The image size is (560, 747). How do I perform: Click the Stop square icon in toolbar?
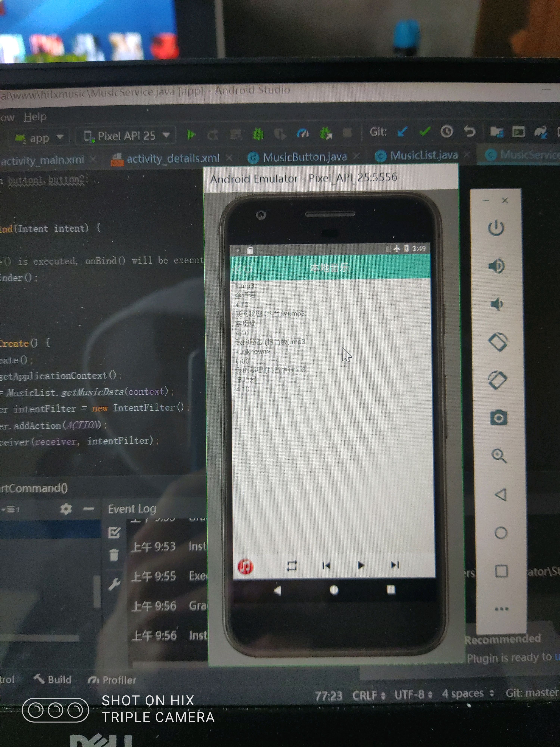[x=347, y=132]
